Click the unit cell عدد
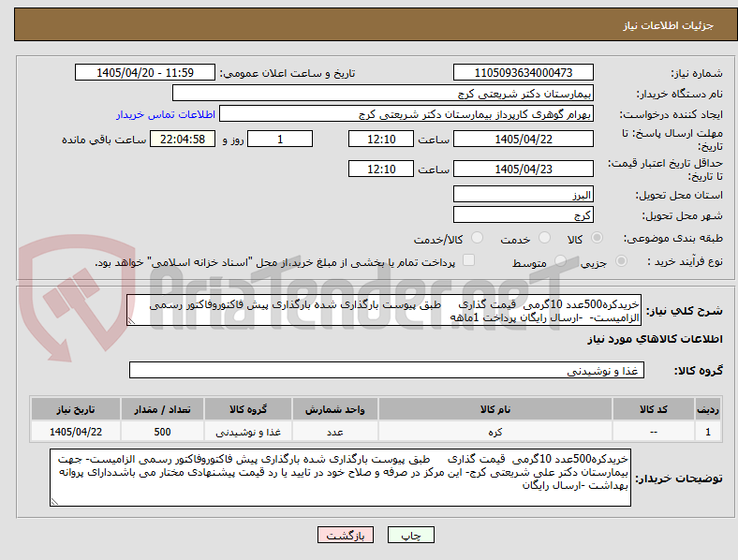The height and width of the screenshot is (560, 738). click(334, 432)
